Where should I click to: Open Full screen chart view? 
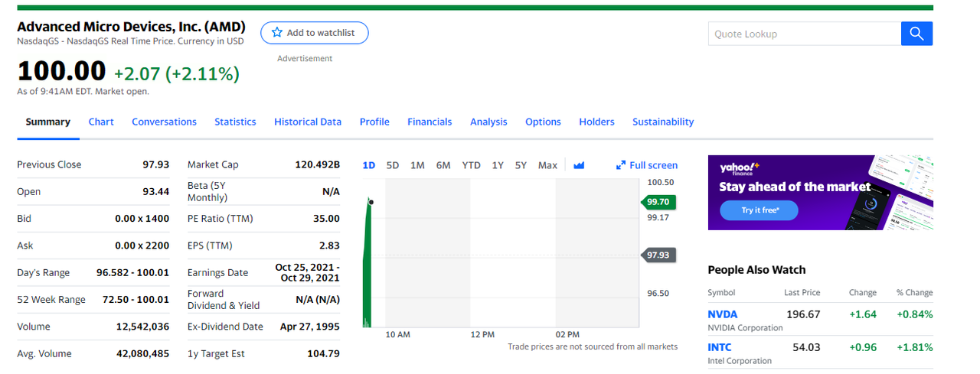(x=647, y=165)
